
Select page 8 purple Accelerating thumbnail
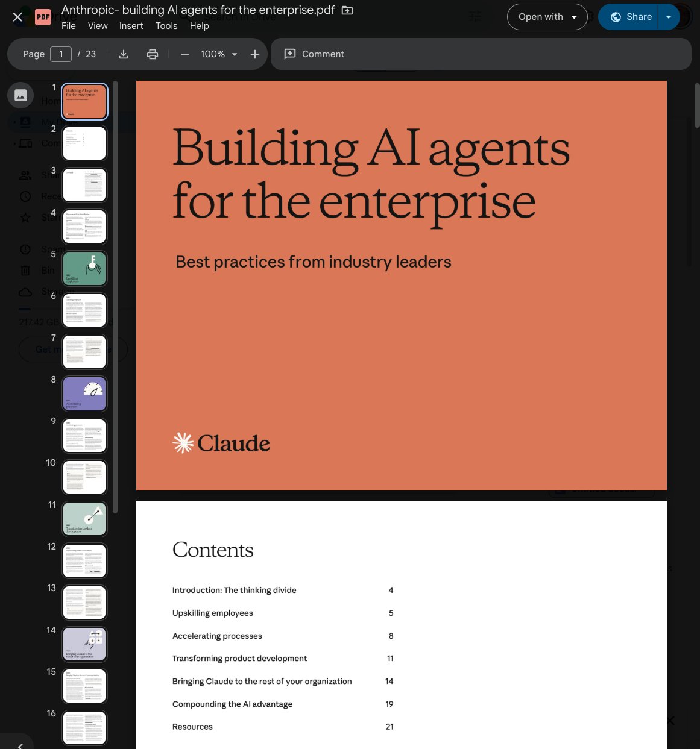(84, 393)
